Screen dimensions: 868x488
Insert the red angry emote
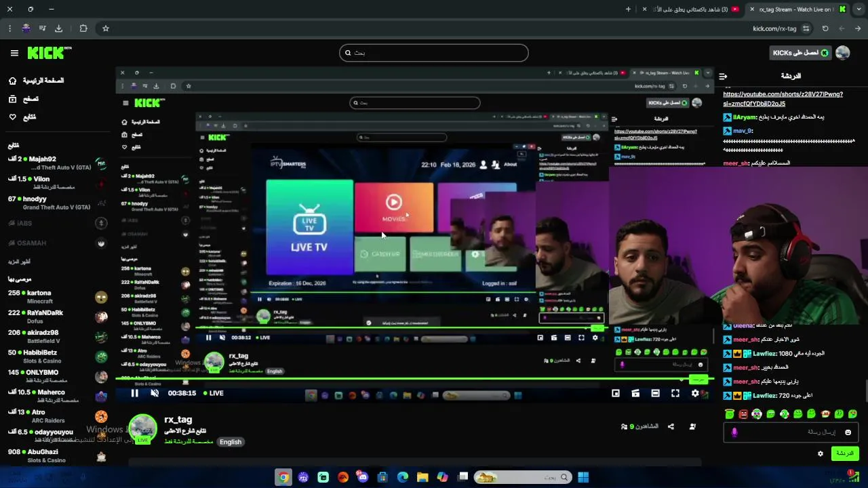click(743, 413)
